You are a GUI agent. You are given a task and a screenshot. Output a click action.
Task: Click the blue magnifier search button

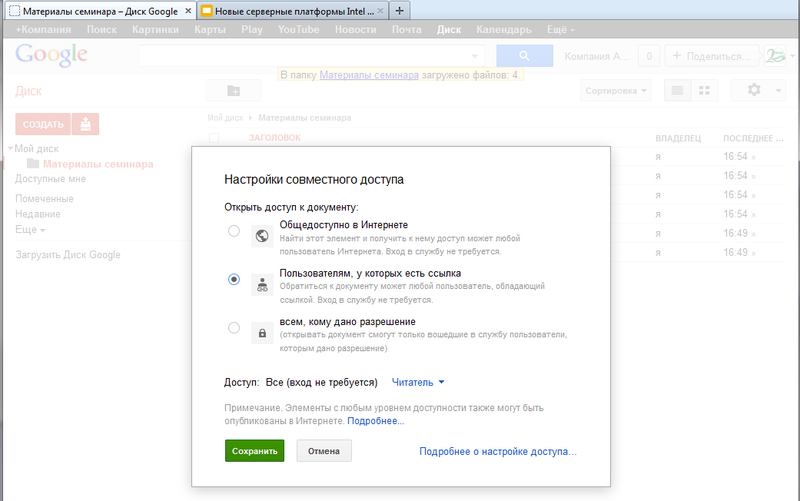524,56
